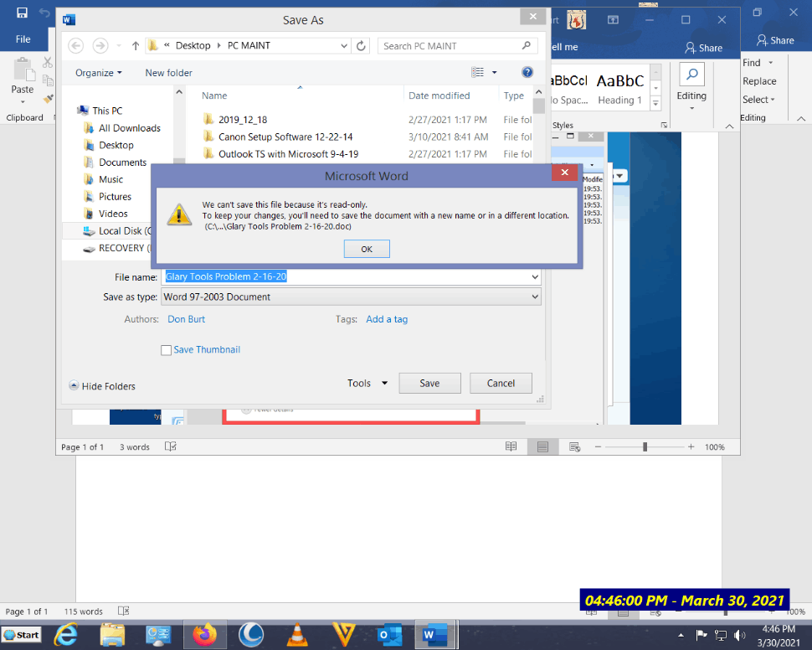Viewport: 812px width, 650px height.
Task: Click Hide Folders in Save As dialog
Action: (102, 386)
